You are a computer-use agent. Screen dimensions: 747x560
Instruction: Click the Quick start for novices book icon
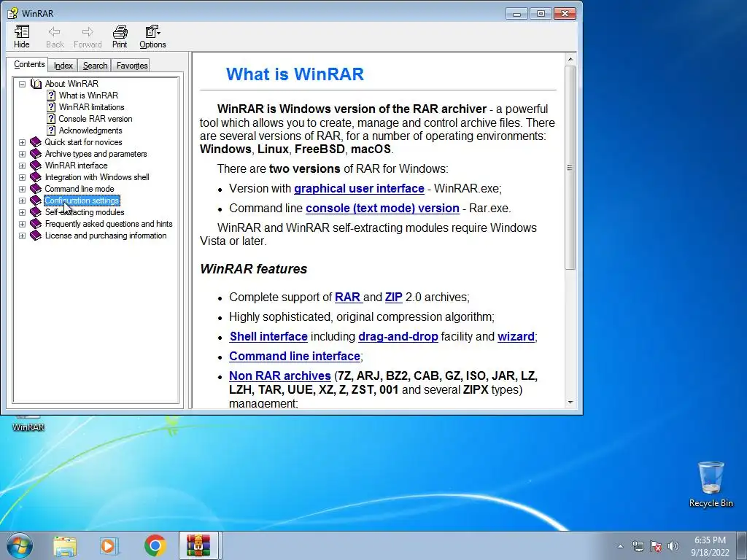(36, 142)
